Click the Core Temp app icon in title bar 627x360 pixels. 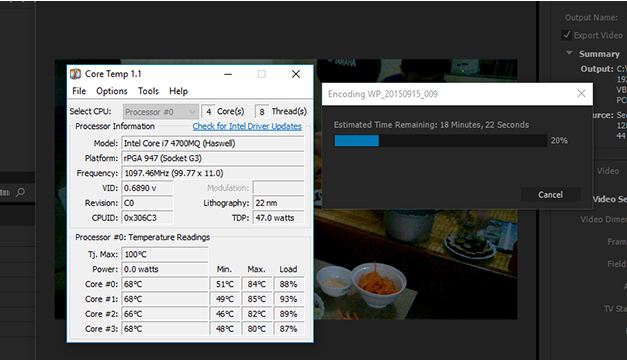tap(75, 74)
